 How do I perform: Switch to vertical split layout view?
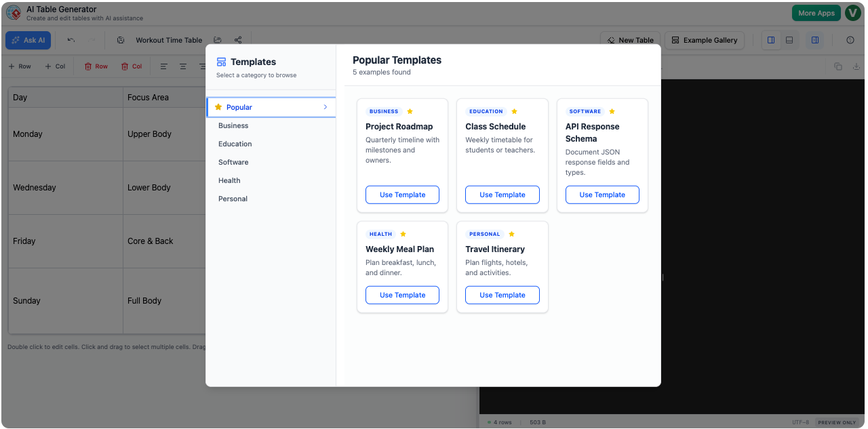771,40
